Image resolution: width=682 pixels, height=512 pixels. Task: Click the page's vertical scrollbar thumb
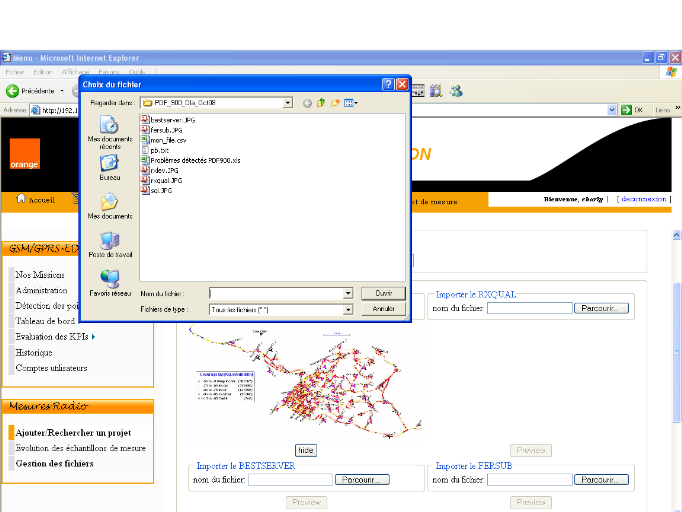tap(676, 352)
